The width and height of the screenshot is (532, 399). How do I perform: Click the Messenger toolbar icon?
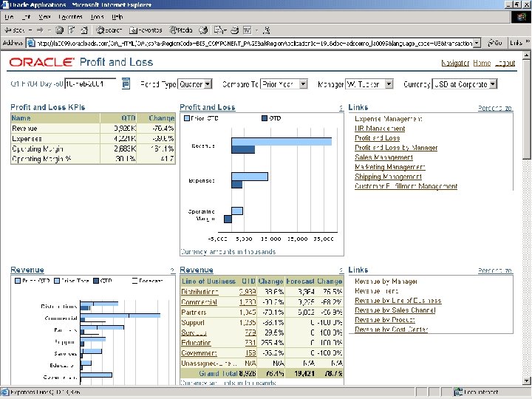coord(267,30)
